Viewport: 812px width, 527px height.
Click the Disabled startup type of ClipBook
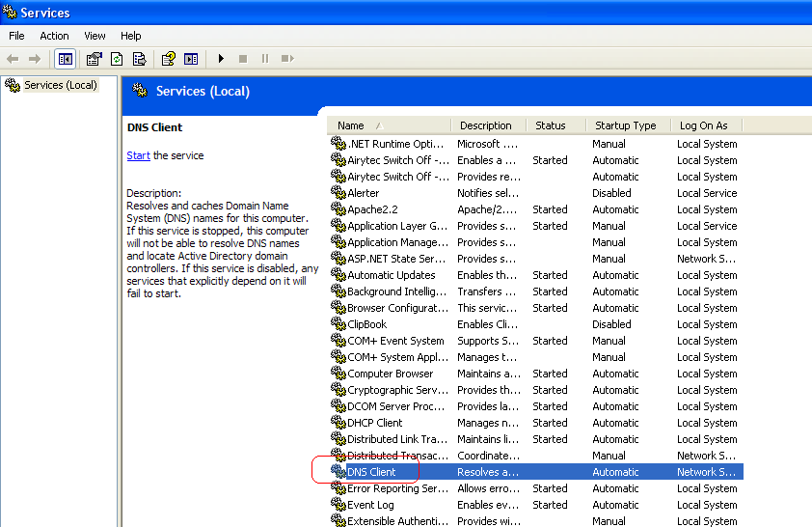611,324
